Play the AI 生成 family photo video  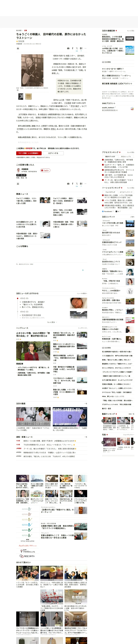click(33, 417)
